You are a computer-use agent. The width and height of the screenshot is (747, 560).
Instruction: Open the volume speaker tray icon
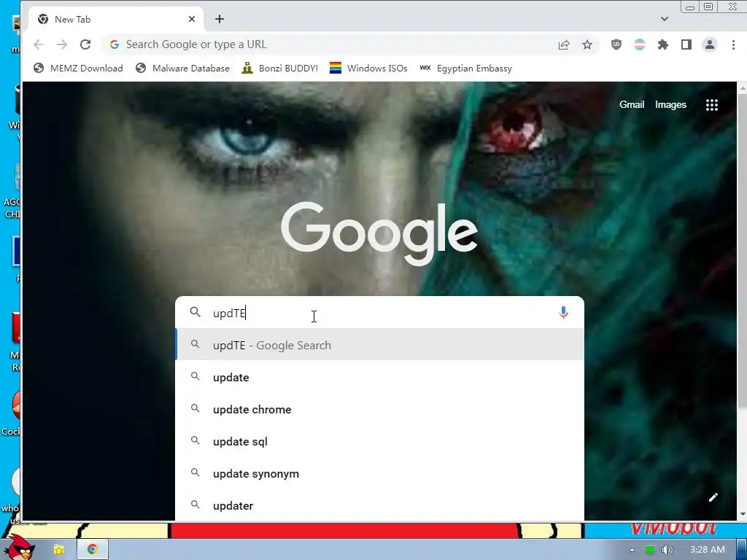[667, 550]
